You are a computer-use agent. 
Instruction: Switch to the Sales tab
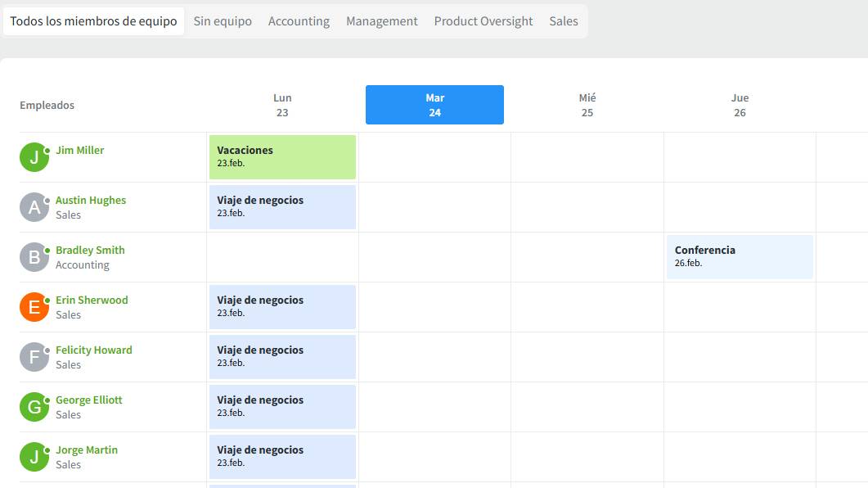point(564,21)
